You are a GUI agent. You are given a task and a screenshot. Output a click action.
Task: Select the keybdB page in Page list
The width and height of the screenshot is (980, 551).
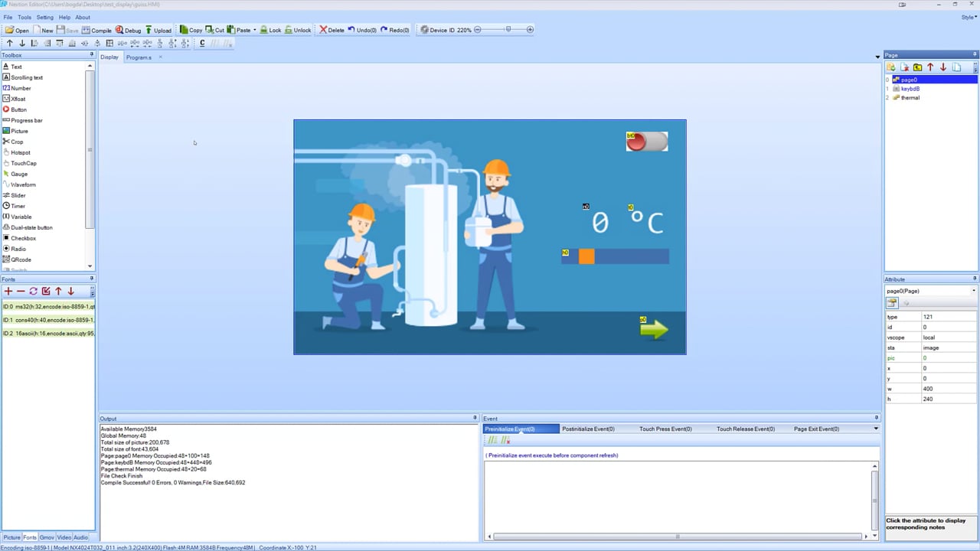[910, 89]
